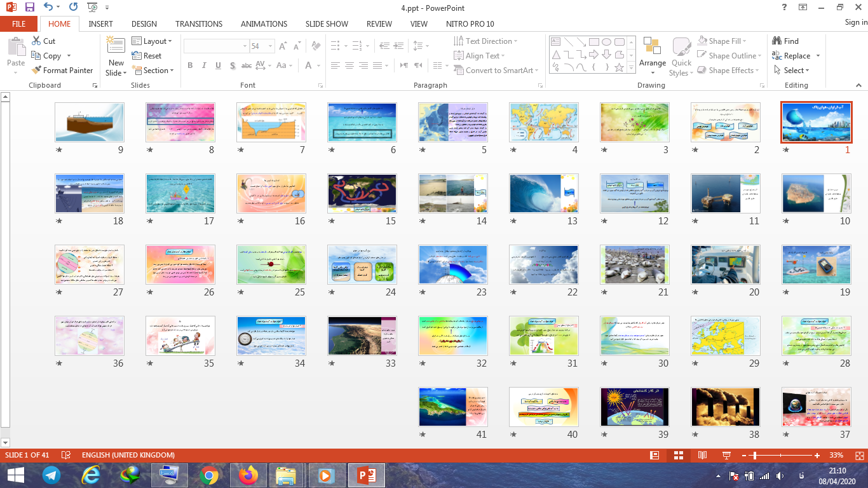Open the TRANSITIONS ribbon tab
Image resolution: width=868 pixels, height=488 pixels.
point(199,24)
